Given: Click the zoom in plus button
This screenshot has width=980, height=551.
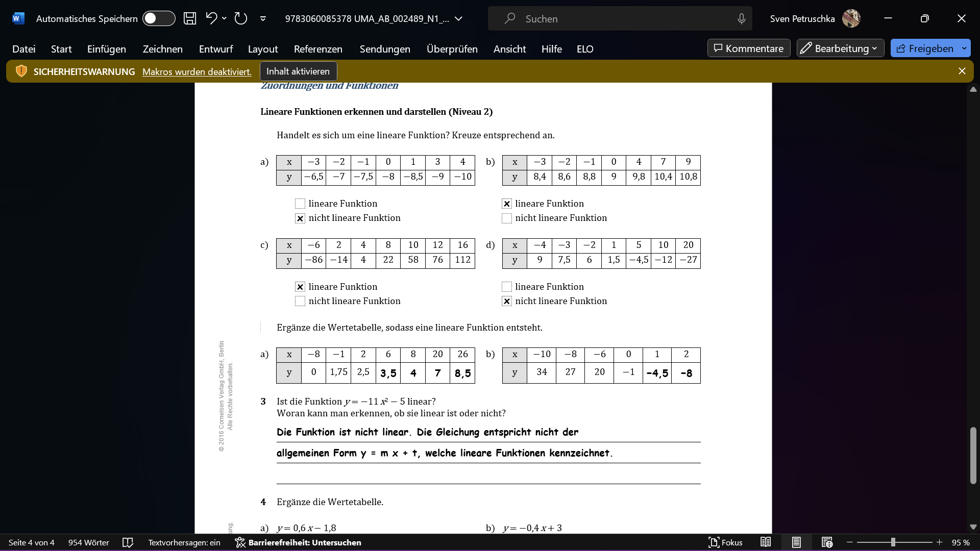Looking at the screenshot, I should (939, 542).
